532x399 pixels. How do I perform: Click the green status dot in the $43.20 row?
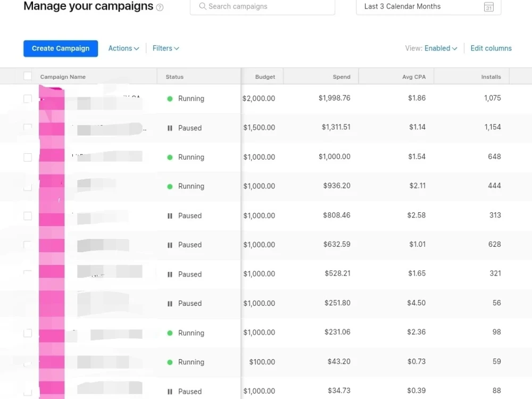(170, 362)
